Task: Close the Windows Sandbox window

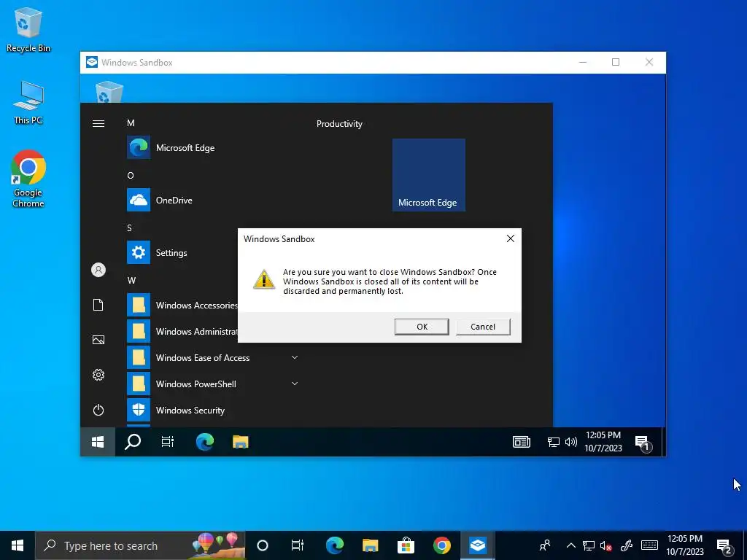Action: click(649, 63)
